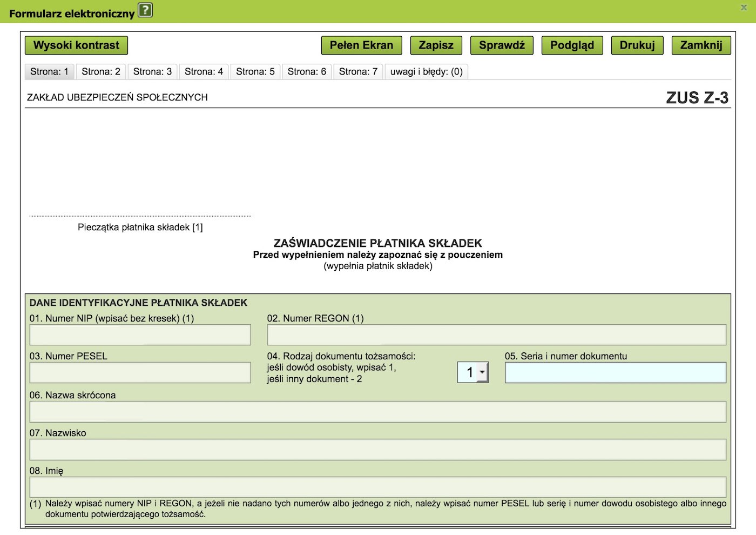This screenshot has width=756, height=535.
Task: Select the Strona: 5 tab
Action: click(x=255, y=71)
